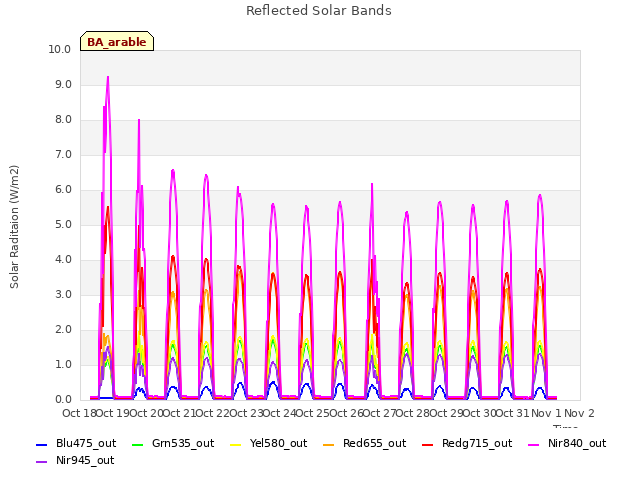Viewport: 640px width, 480px height.
Task: Click the 1.0 y-axis tick label
Action: (x=63, y=365)
